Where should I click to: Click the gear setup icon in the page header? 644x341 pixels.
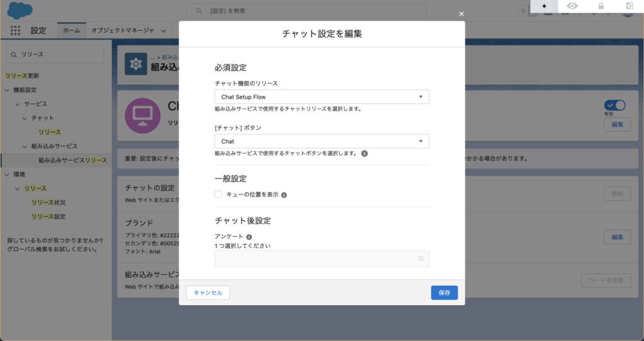[x=136, y=63]
